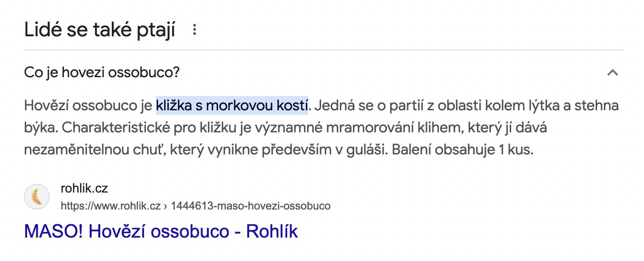Click the sentence Balení obsahuje 1 kus
This screenshot has width=644, height=261.
pos(463,150)
